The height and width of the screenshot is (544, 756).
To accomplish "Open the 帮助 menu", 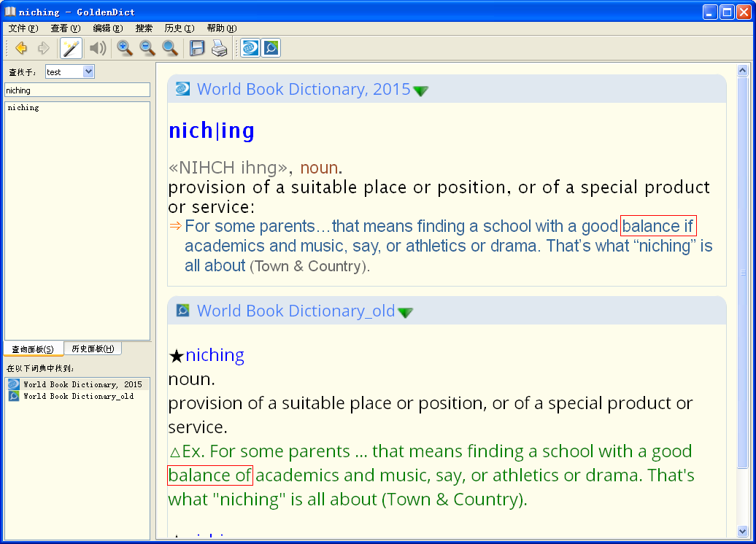I will point(222,28).
